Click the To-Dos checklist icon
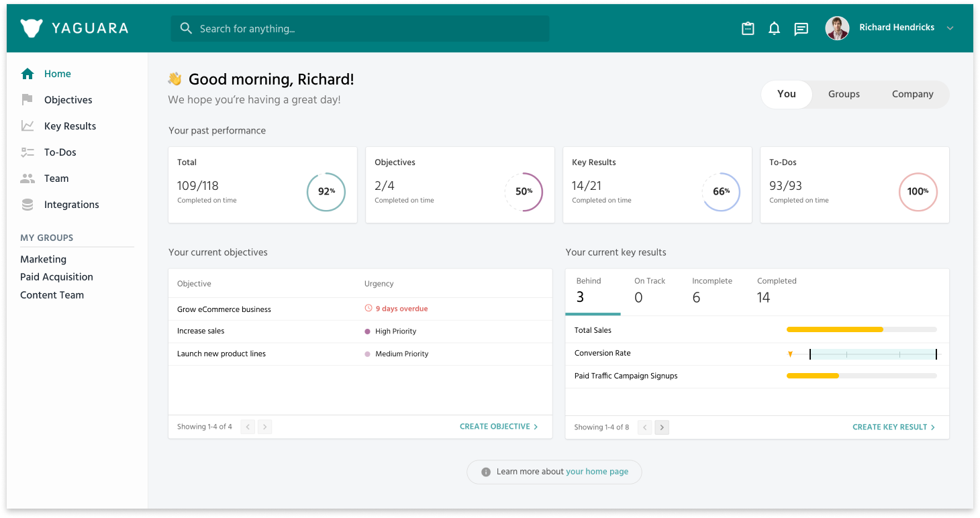 (28, 152)
